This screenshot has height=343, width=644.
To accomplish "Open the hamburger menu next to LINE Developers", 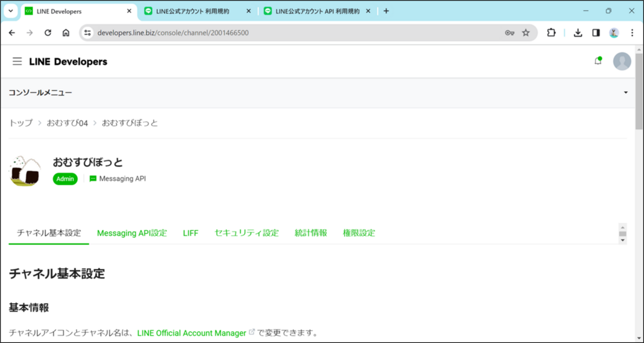I will point(17,62).
